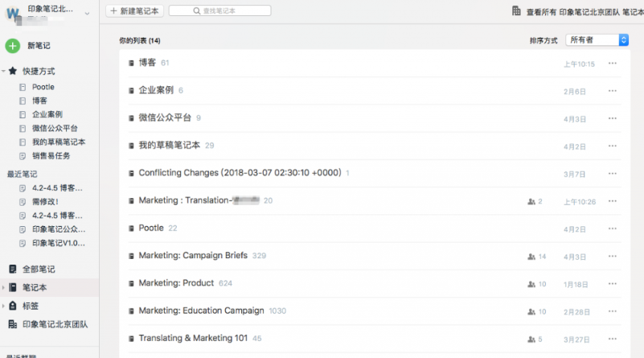Click sharing icon on Marketing : Translation row

pyautogui.click(x=531, y=201)
